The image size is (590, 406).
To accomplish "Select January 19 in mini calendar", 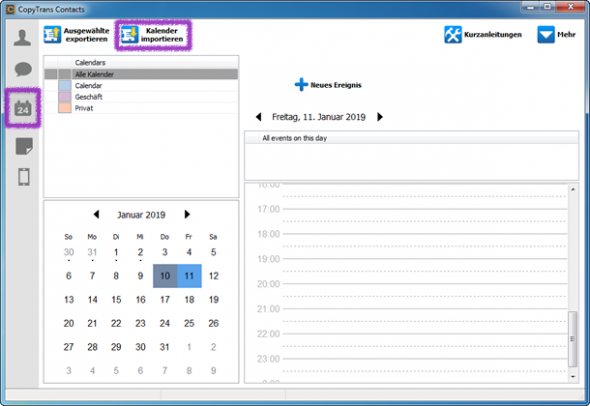I will click(213, 300).
